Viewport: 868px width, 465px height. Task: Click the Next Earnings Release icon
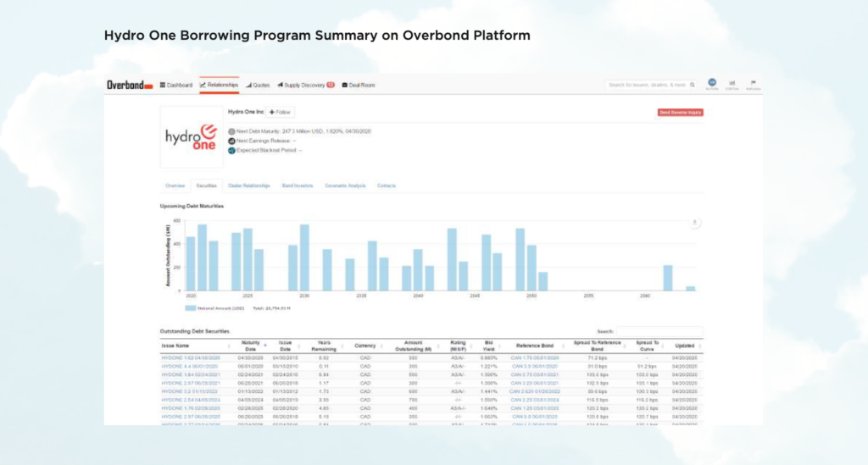coord(231,141)
